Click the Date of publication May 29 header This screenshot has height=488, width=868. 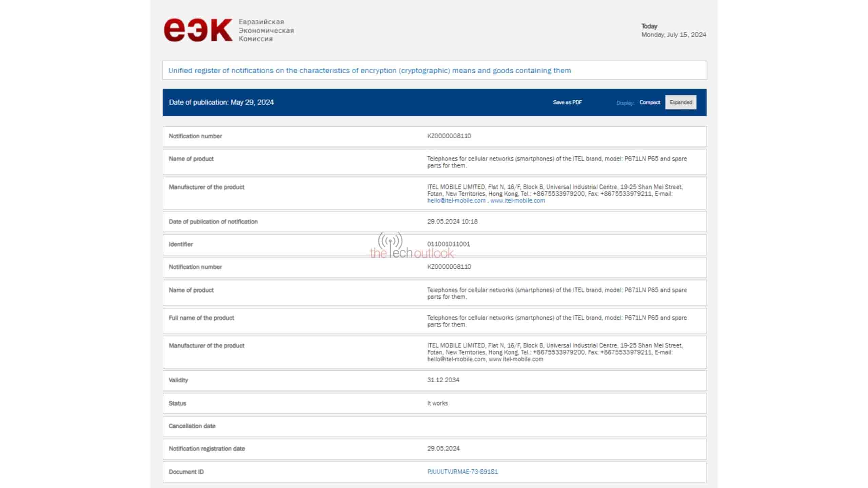(x=221, y=102)
